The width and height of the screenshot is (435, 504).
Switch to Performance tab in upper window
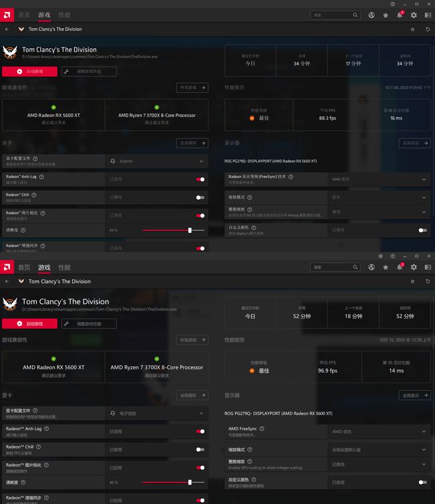(64, 15)
